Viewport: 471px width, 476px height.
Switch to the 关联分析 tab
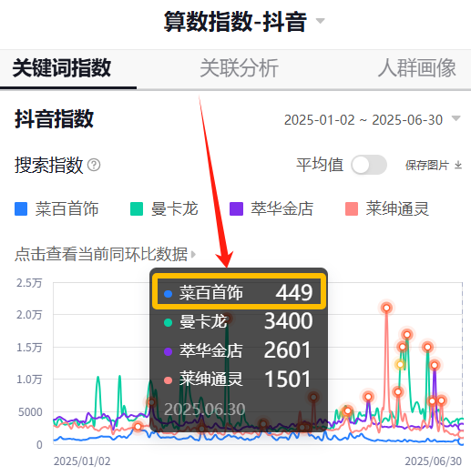click(x=240, y=68)
